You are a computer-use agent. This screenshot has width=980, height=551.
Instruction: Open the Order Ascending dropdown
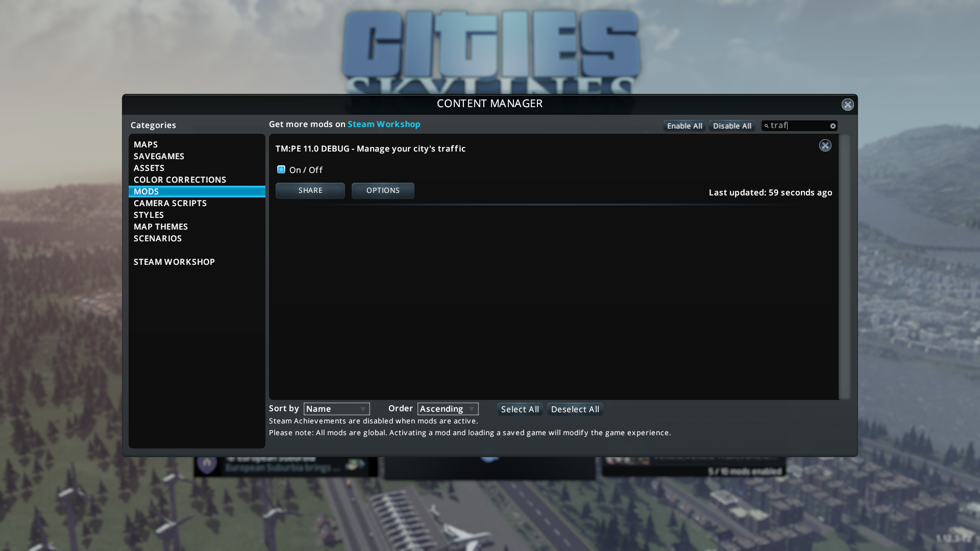pos(447,409)
